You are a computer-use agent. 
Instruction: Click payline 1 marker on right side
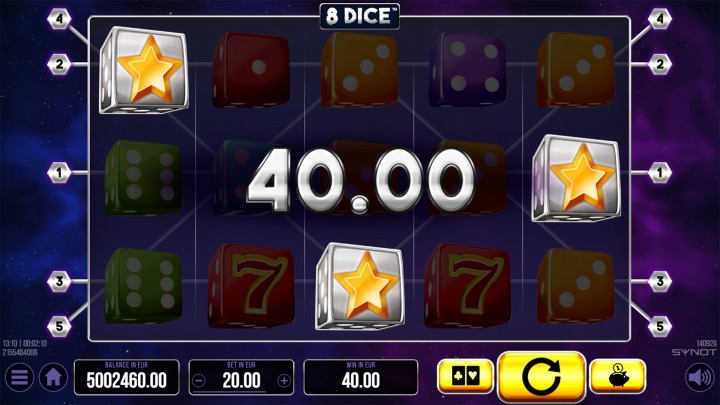coord(660,173)
